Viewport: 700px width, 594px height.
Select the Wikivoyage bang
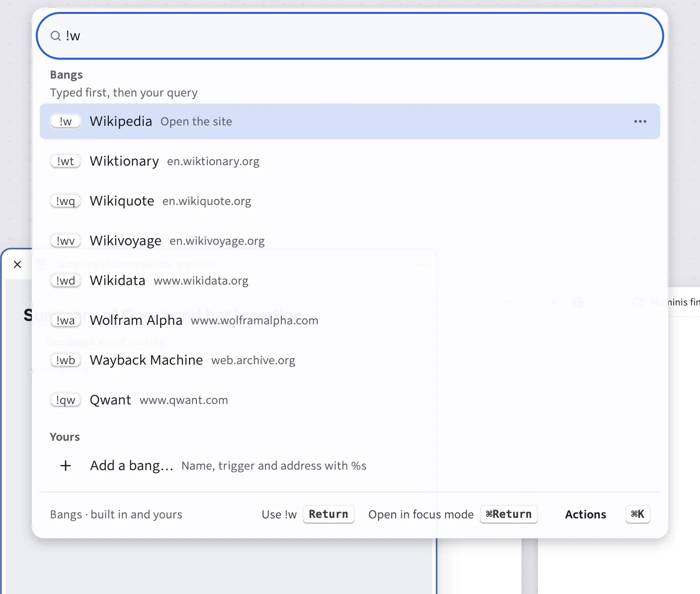(x=350, y=241)
